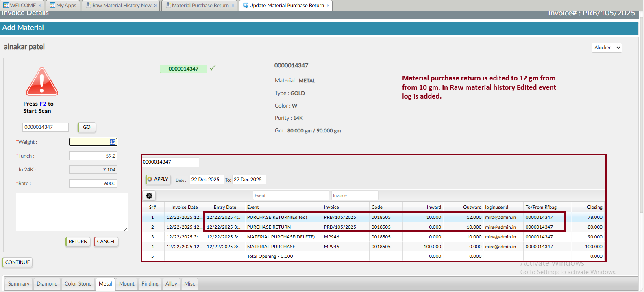644x292 pixels.
Task: Select the PURCHASE RETURN(Edited) row
Action: [x=277, y=217]
